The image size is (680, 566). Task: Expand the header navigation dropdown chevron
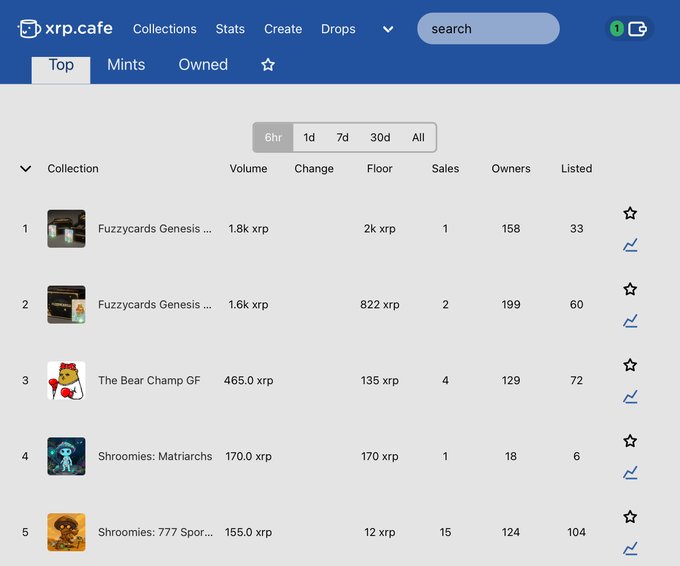388,29
